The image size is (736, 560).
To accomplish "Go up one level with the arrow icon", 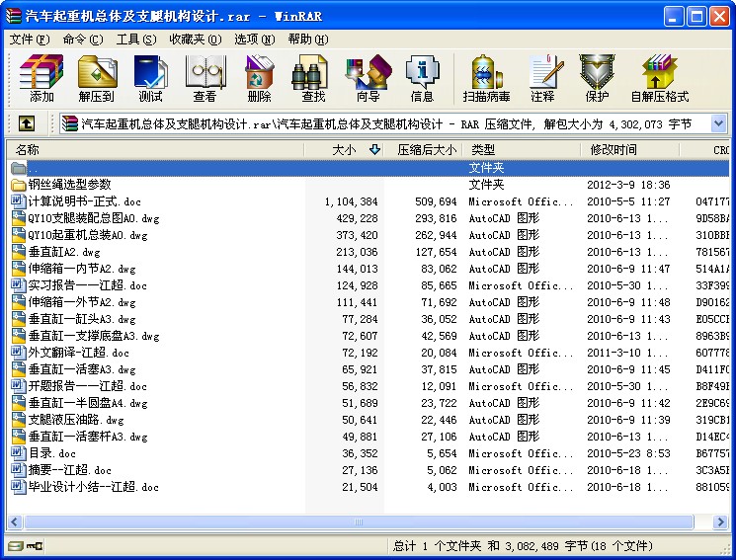I will click(27, 123).
